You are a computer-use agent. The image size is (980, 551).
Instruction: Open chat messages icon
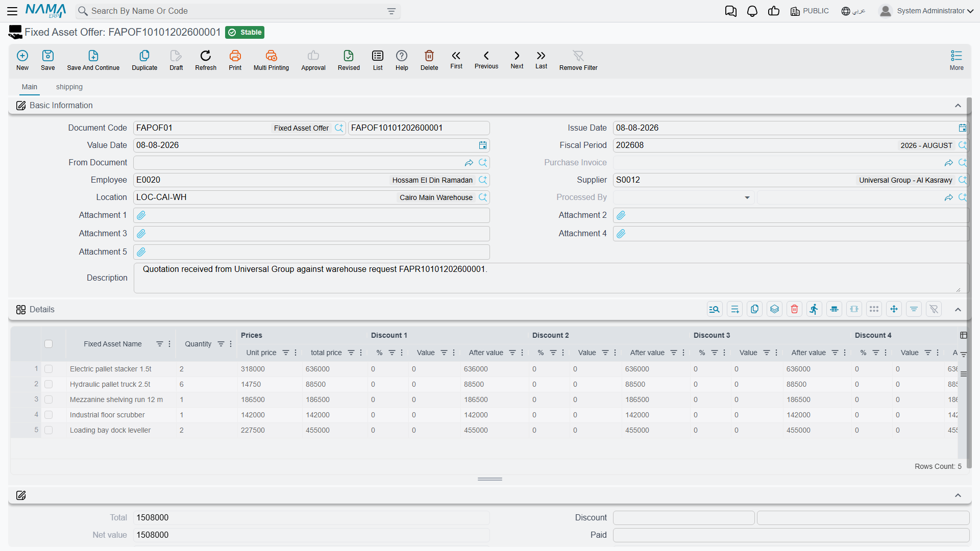(x=731, y=11)
